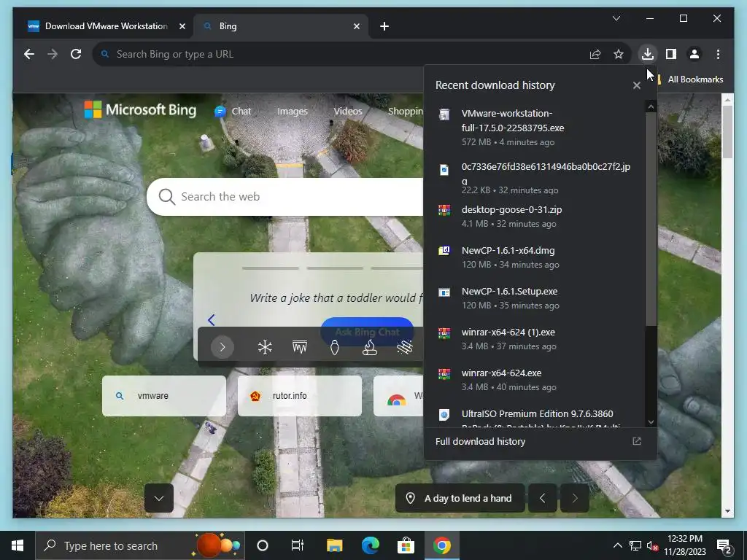The width and height of the screenshot is (747, 560).
Task: Open File Explorer from the taskbar
Action: click(x=334, y=545)
